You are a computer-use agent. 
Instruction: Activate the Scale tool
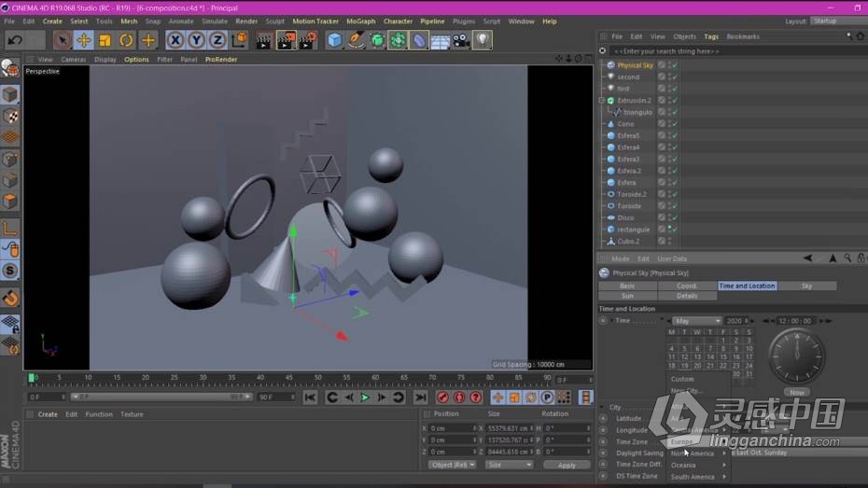[105, 40]
